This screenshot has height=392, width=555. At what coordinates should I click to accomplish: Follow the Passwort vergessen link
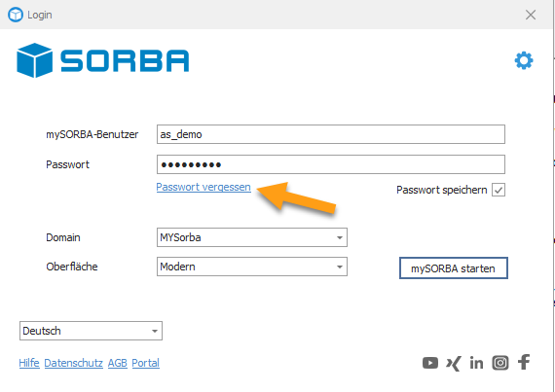pyautogui.click(x=203, y=187)
